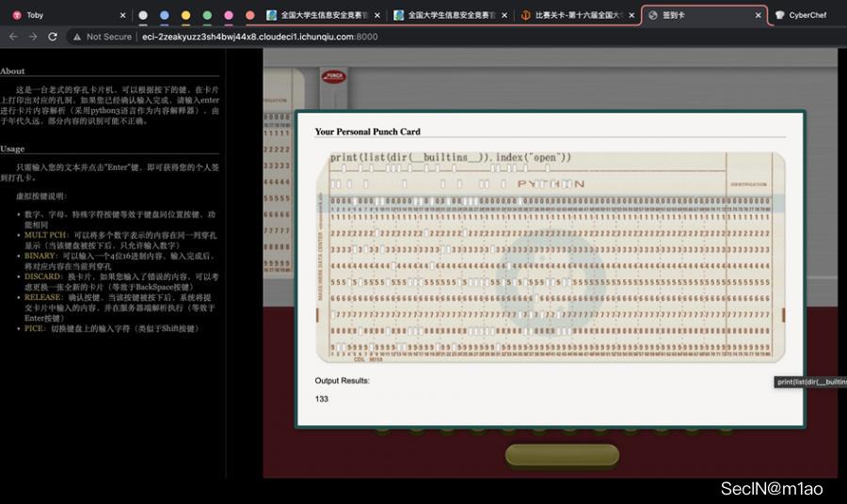Close the 比赛关卡 tab
Viewport: 847px width, 504px height.
pos(631,15)
